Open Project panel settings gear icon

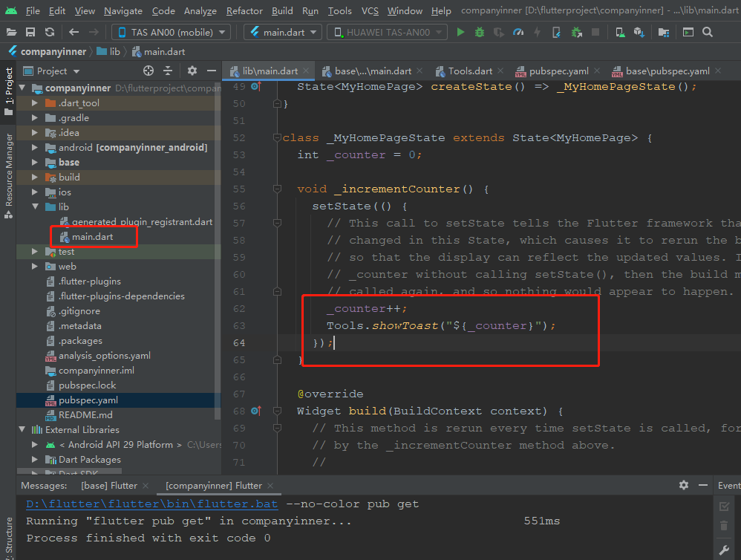coord(192,71)
